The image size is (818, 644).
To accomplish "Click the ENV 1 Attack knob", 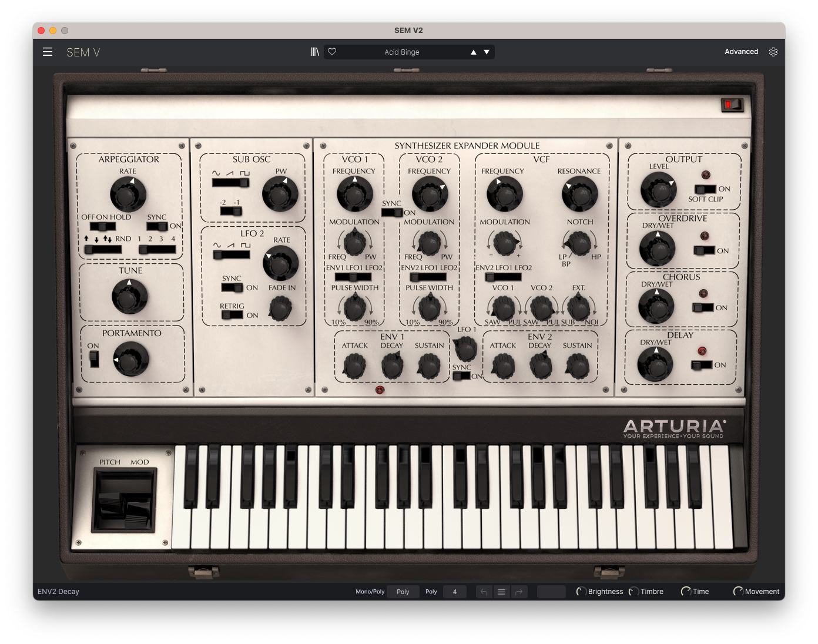I will click(x=354, y=366).
